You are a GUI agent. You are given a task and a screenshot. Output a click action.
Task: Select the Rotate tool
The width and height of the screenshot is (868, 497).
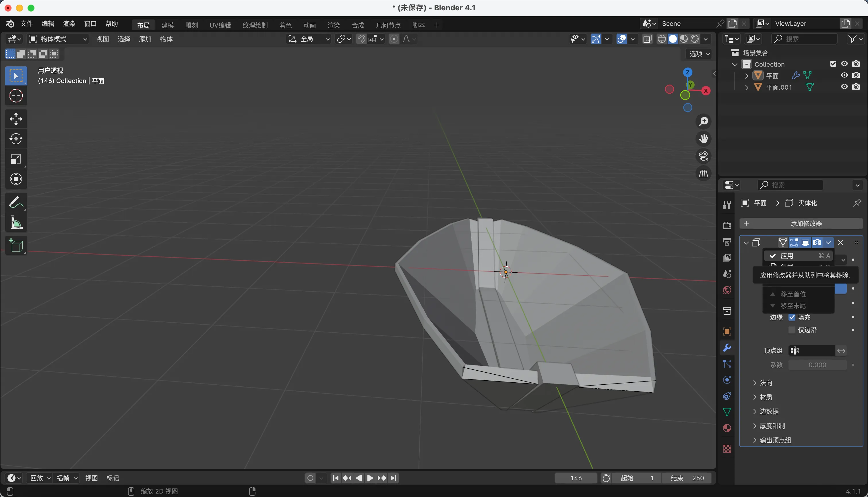click(x=16, y=139)
